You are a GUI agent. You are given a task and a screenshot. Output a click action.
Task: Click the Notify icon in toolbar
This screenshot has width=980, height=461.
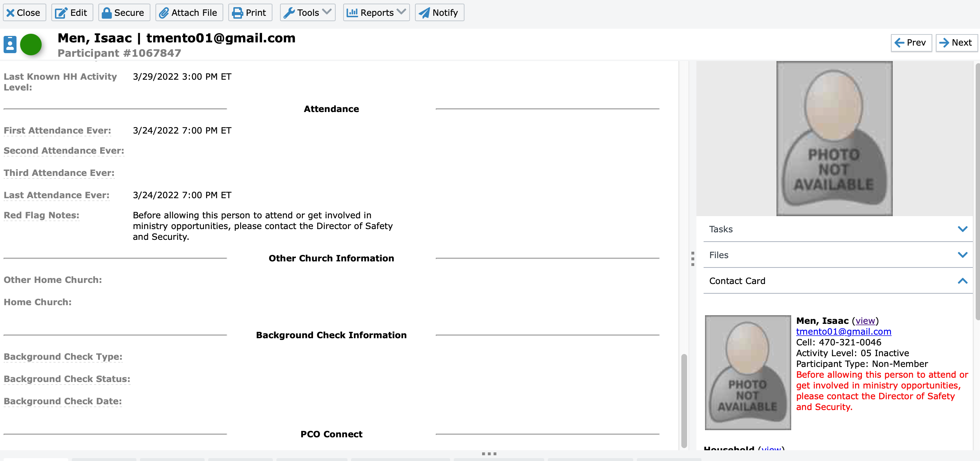[x=440, y=13]
